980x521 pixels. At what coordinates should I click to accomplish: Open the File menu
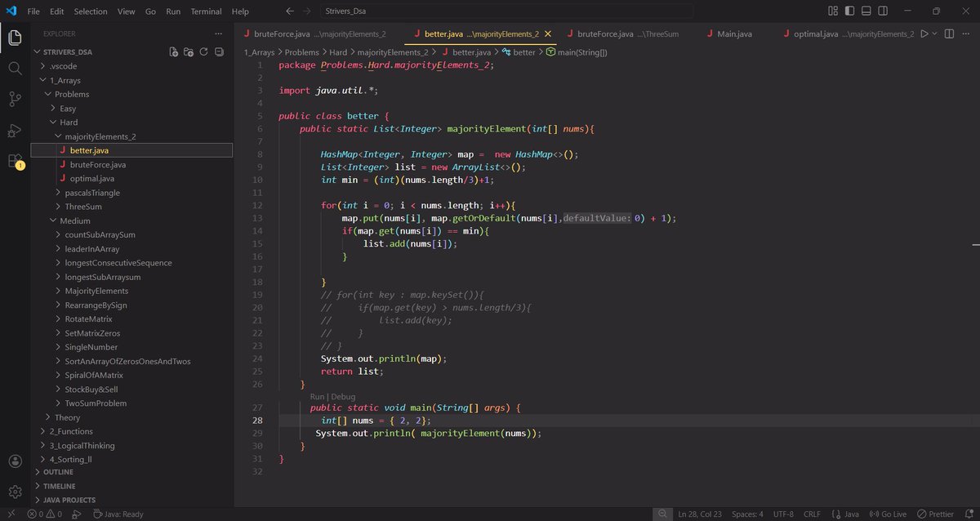tap(33, 11)
